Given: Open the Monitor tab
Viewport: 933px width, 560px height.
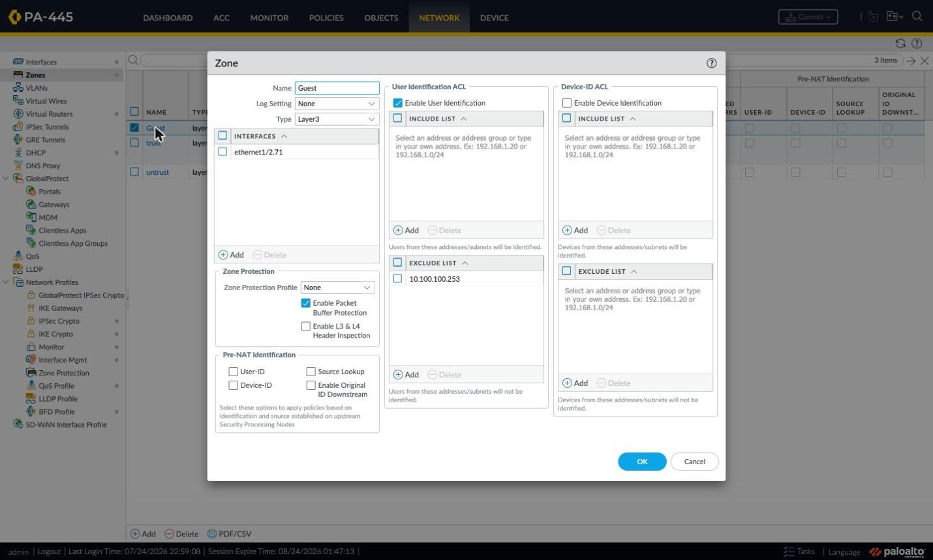Looking at the screenshot, I should tap(269, 18).
